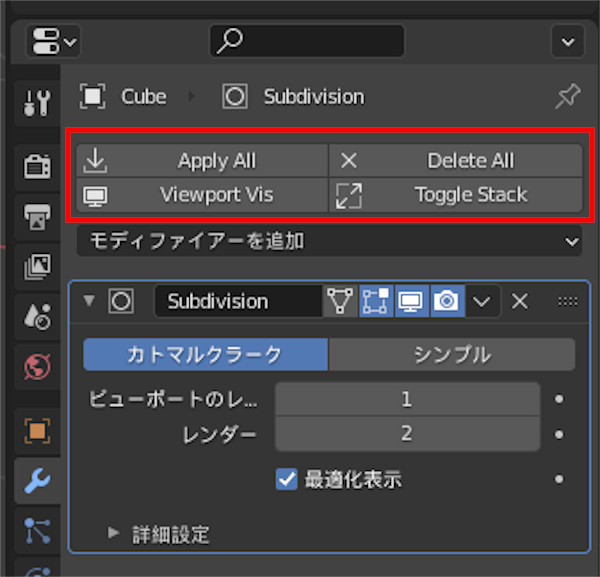Viewport: 600px width, 577px height.
Task: Open the World properties tab
Action: pyautogui.click(x=37, y=367)
